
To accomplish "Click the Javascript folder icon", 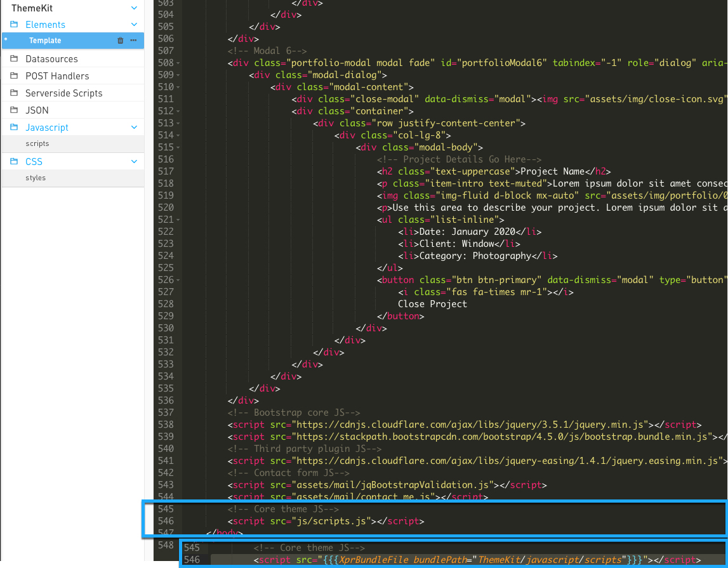I will coord(15,127).
